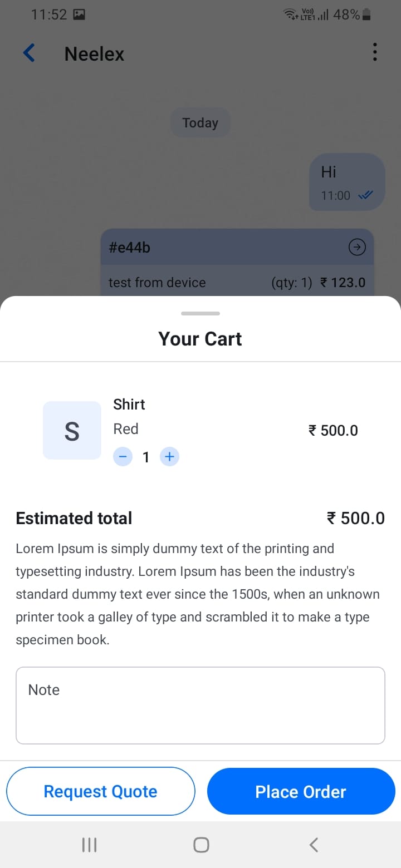Decrease Shirt quantity with minus icon
This screenshot has height=868, width=401.
123,457
